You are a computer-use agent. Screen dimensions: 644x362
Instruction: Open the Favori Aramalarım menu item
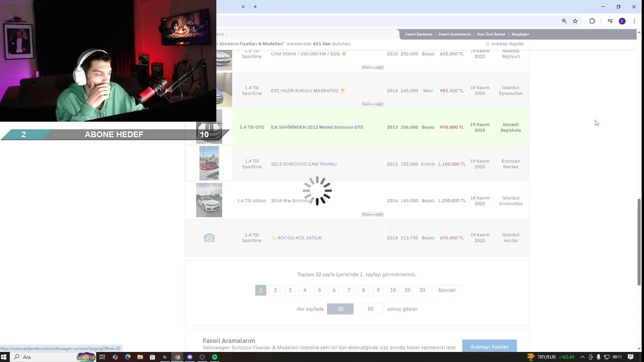coord(454,34)
